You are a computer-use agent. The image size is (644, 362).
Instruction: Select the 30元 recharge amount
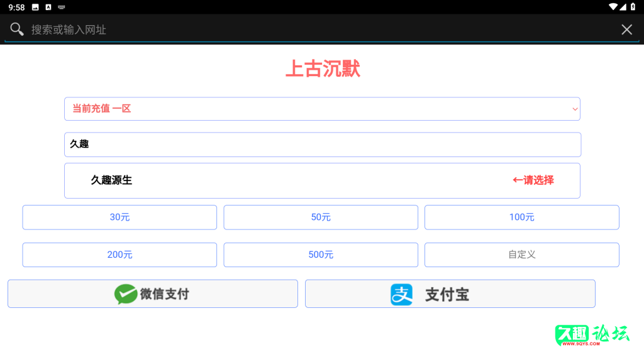tap(119, 217)
